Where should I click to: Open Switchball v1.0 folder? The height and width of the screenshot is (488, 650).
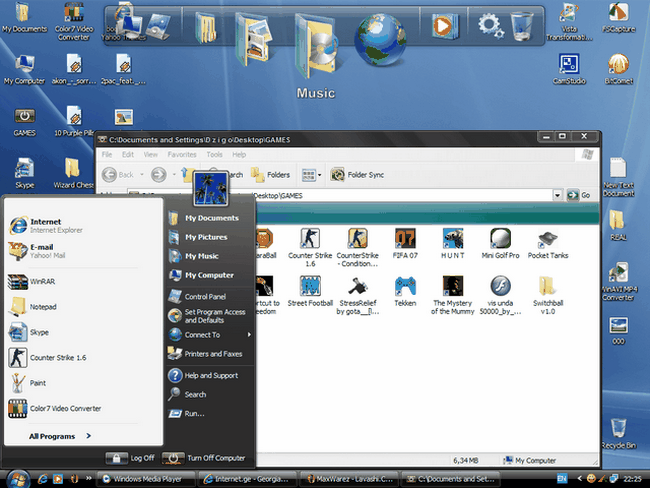pos(548,295)
